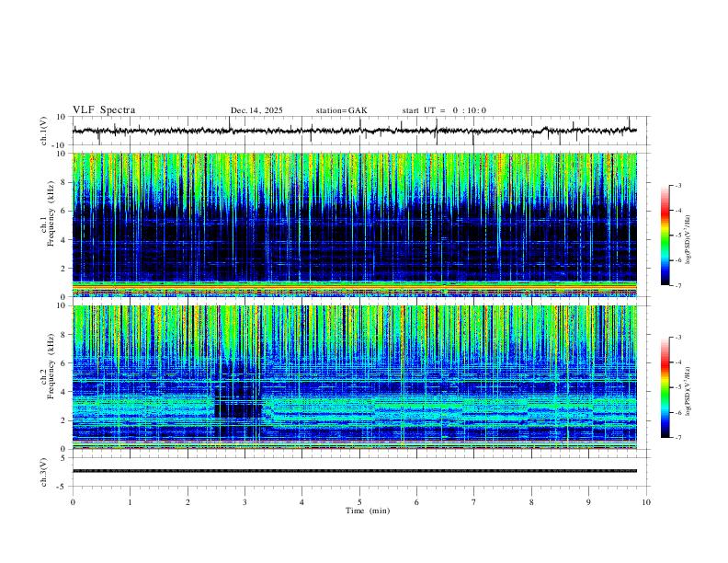Click the time axis tick label "0"

(x=73, y=502)
